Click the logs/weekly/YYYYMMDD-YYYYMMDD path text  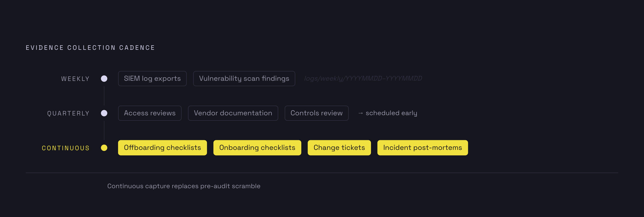(363, 79)
